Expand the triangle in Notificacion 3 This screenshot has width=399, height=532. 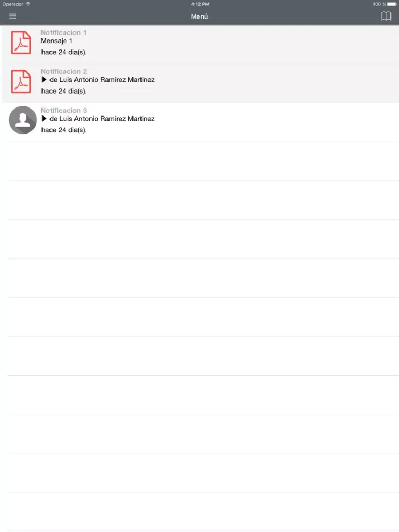click(x=44, y=119)
